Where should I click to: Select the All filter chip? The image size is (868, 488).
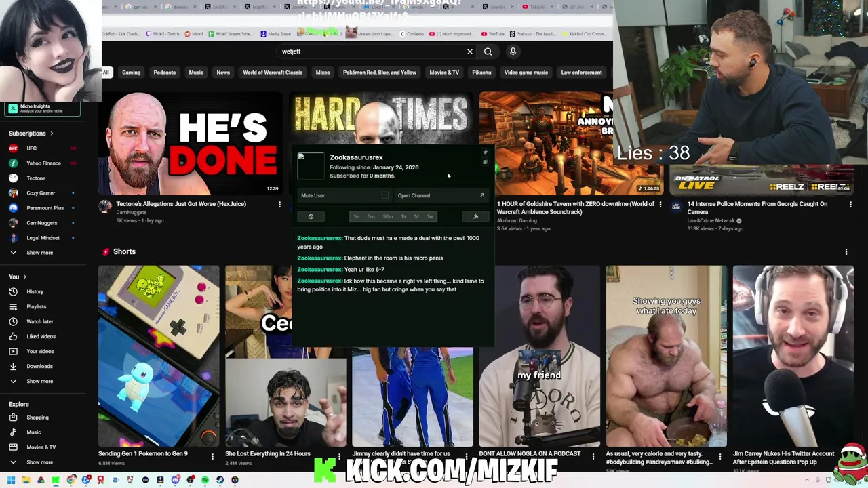coord(106,73)
